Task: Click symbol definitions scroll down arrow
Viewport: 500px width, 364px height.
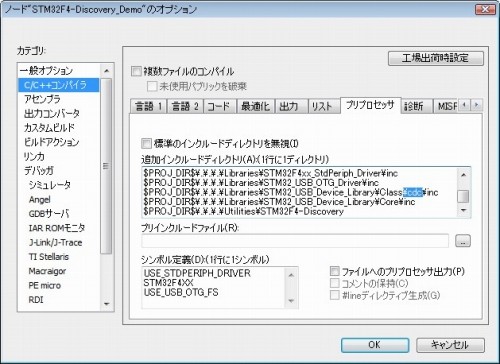Action: (291, 301)
